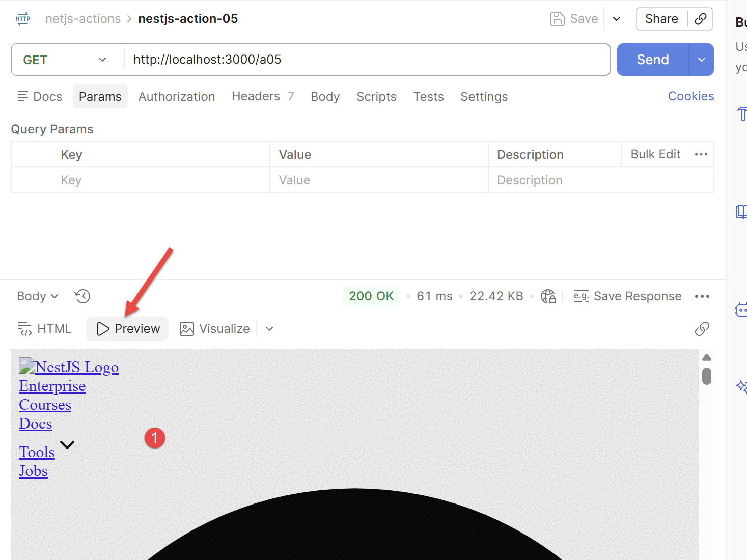The width and height of the screenshot is (747, 560).
Task: Open the request Body tab
Action: point(325,96)
